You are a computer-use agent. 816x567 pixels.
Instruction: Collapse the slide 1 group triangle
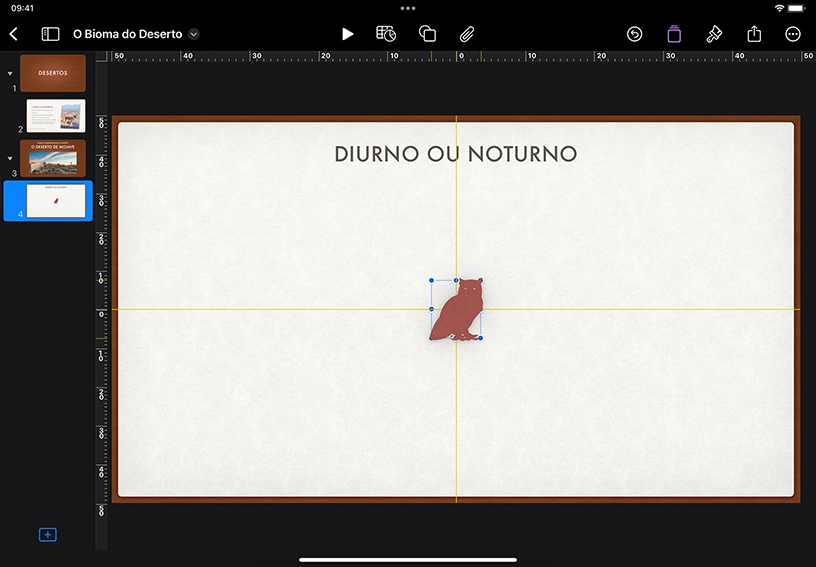(10, 73)
